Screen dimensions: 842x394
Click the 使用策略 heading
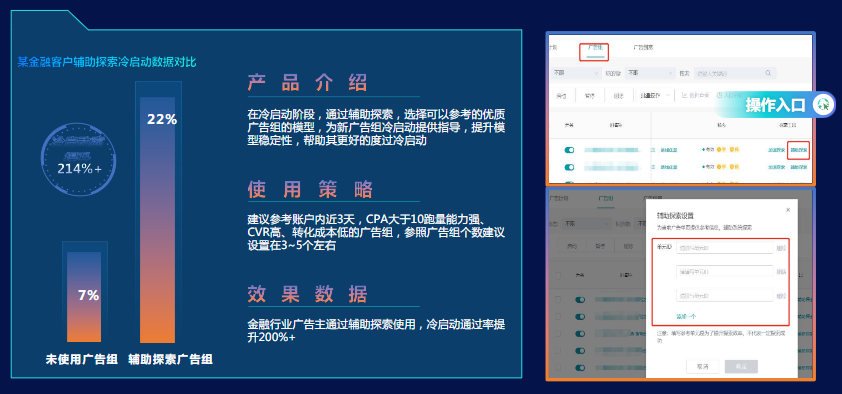310,189
